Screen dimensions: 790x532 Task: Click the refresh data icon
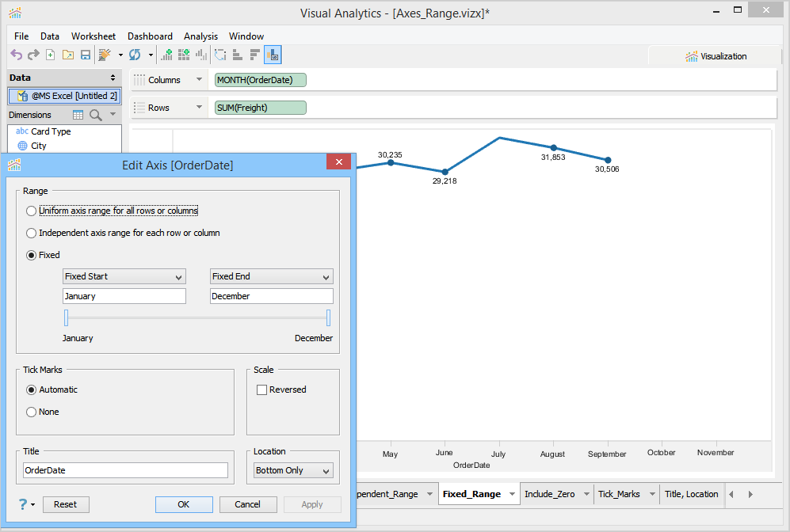135,55
